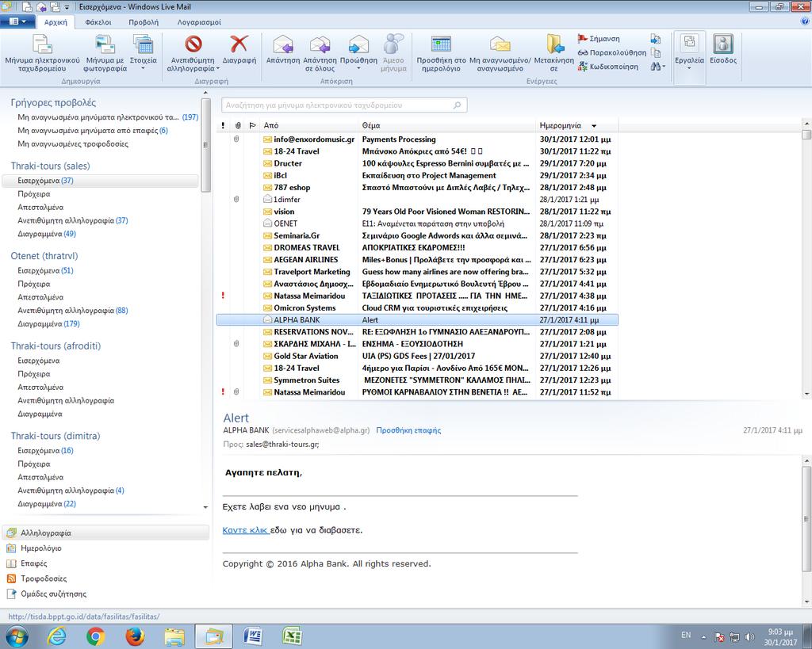Screen dimensions: 812x649
Task: Open Ομάδες συζήτησης newsgroups view
Action: [x=53, y=594]
